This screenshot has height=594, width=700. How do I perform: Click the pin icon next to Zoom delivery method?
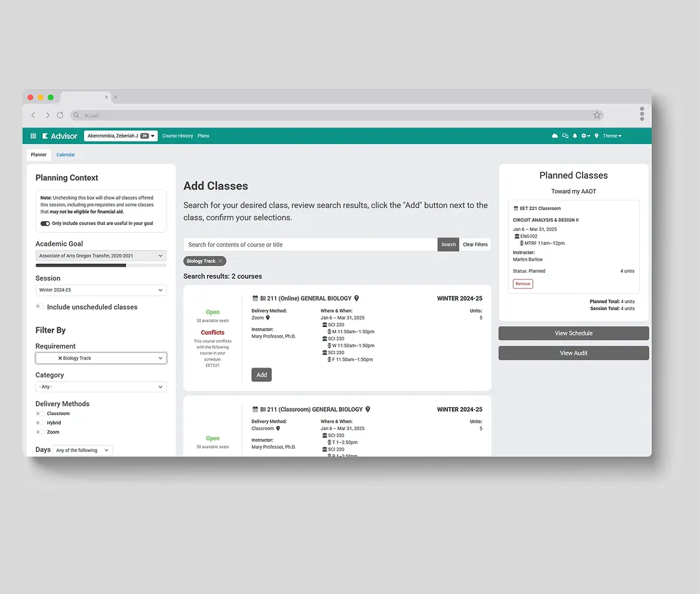point(268,318)
